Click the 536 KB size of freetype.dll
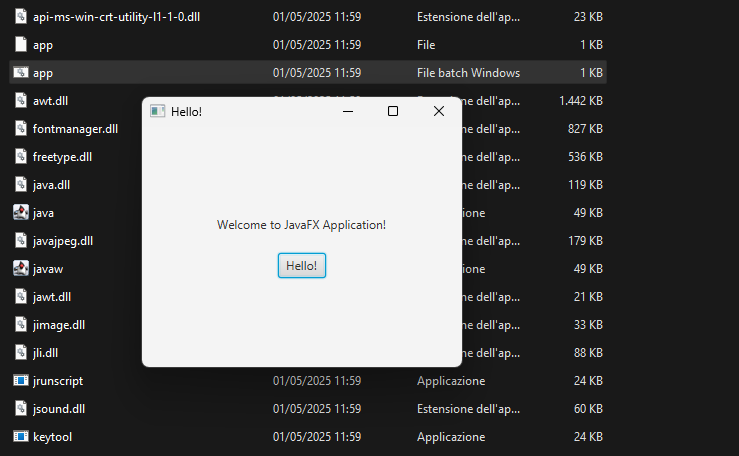The width and height of the screenshot is (739, 456). 585,156
